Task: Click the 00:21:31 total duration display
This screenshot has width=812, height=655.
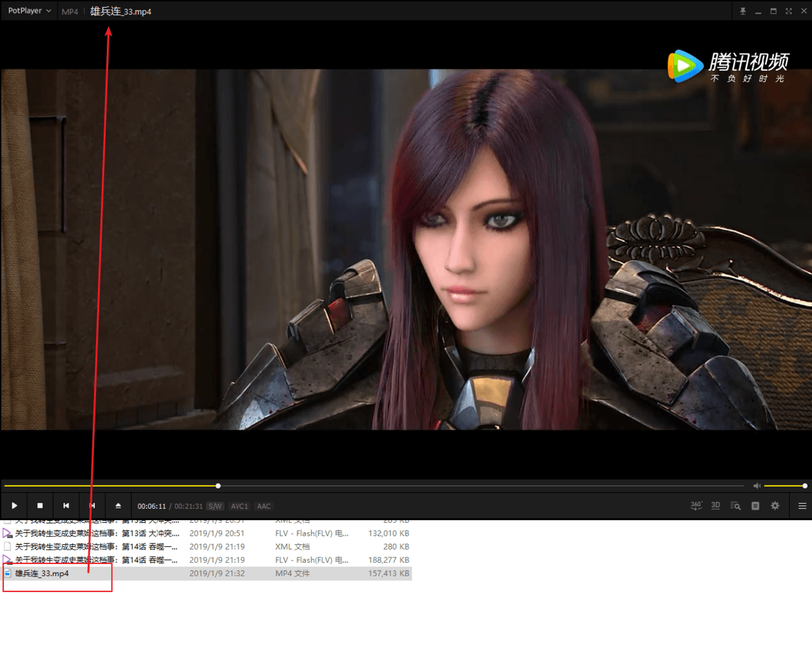Action: click(x=189, y=506)
